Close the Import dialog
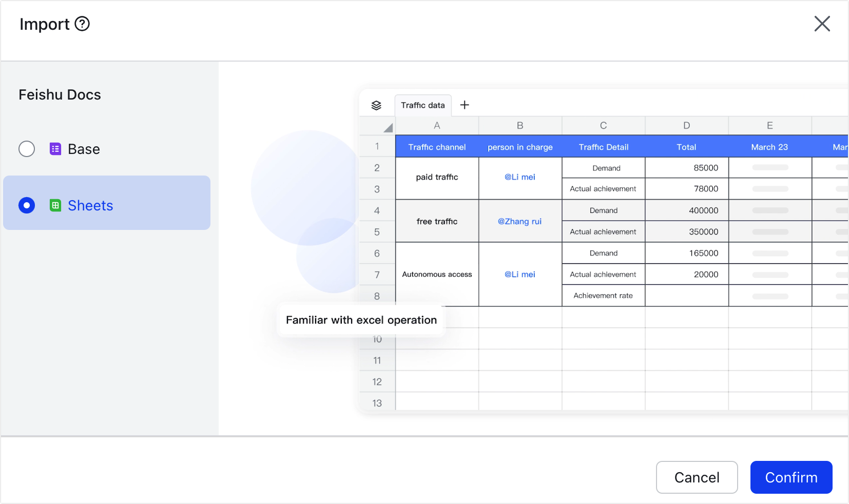The width and height of the screenshot is (849, 504). pyautogui.click(x=822, y=24)
